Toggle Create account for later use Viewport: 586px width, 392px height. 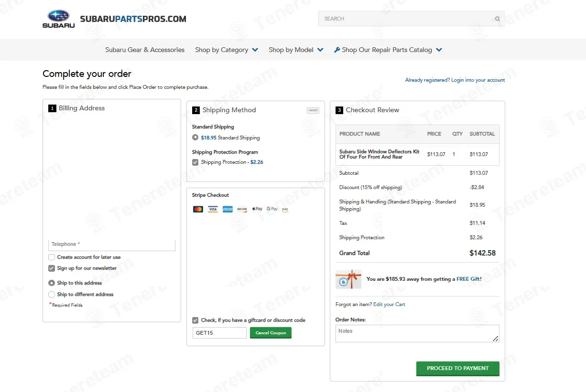(52, 257)
